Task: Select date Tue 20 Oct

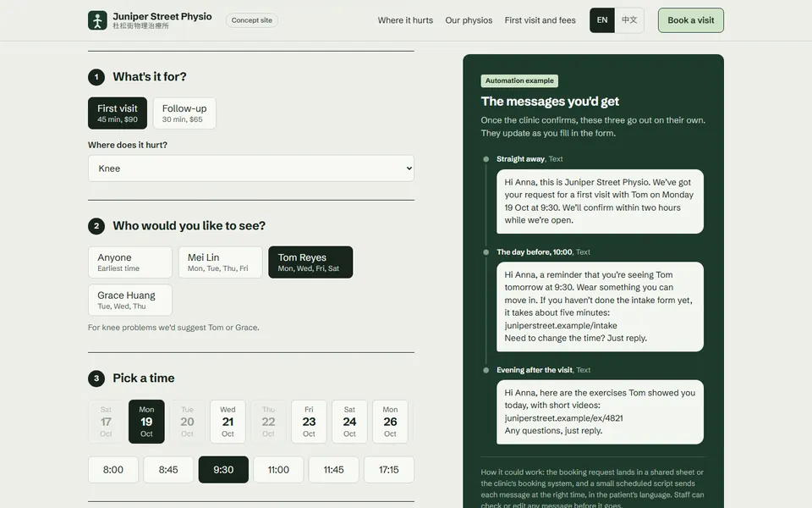Action: (x=187, y=422)
